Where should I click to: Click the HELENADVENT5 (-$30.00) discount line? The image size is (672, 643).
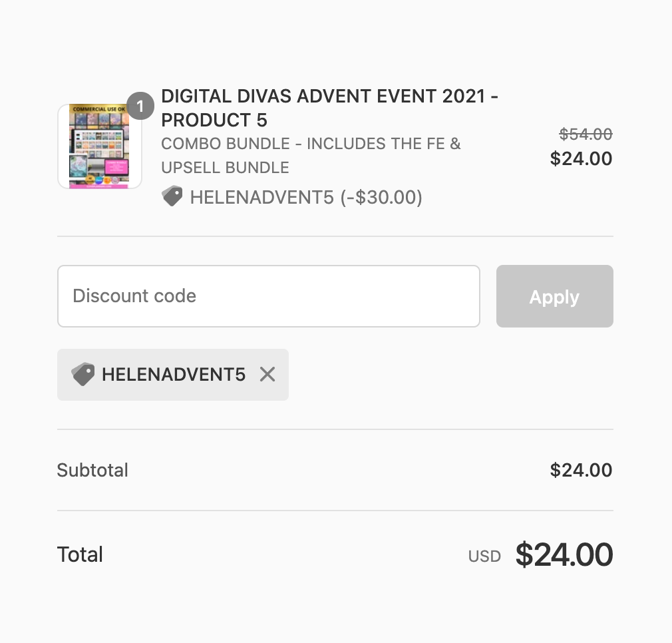pos(305,197)
